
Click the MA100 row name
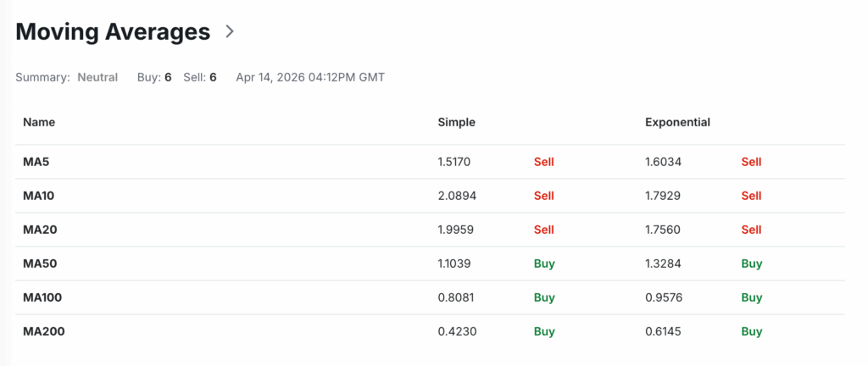pyautogui.click(x=44, y=297)
